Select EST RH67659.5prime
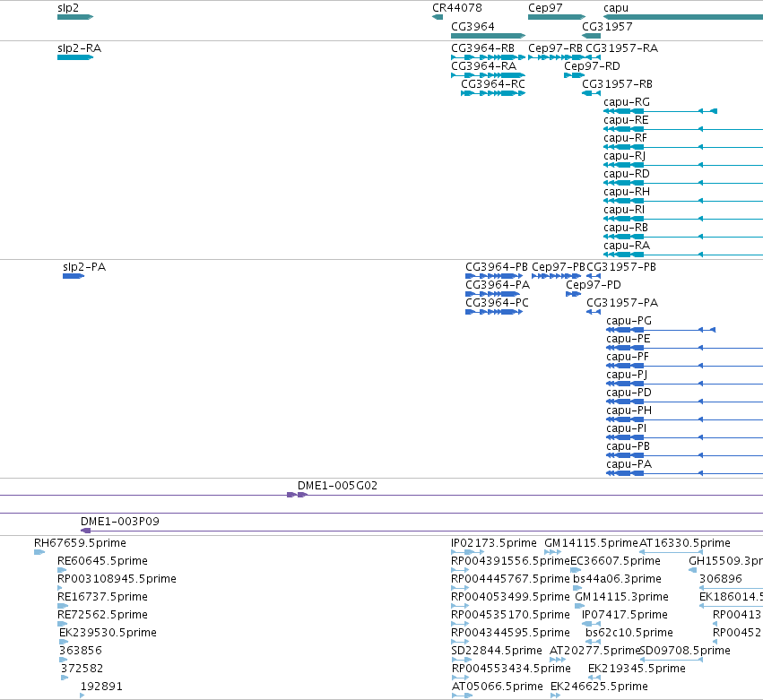 point(80,543)
